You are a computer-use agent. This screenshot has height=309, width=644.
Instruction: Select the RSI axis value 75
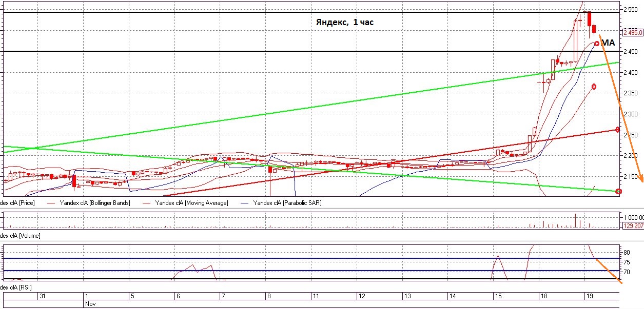627,262
